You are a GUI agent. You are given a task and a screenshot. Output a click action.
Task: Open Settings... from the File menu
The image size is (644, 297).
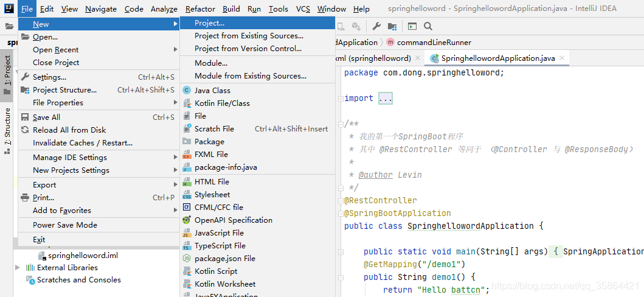tap(99, 77)
